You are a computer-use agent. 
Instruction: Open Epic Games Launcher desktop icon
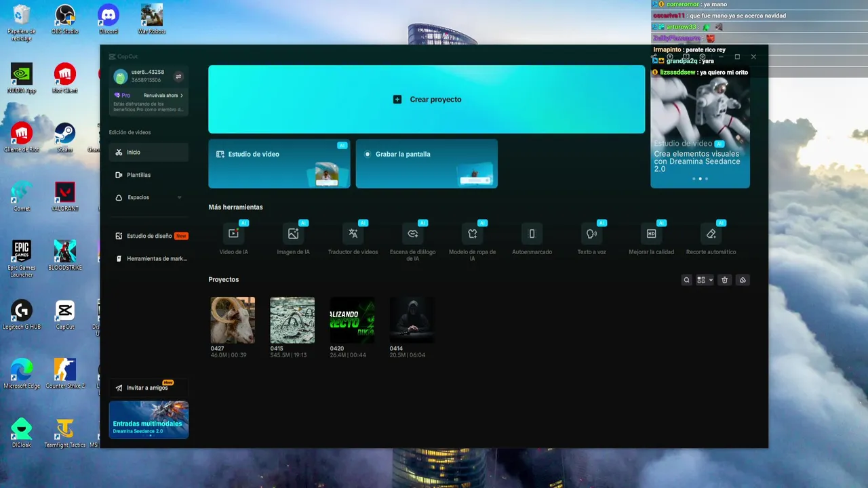tap(22, 259)
